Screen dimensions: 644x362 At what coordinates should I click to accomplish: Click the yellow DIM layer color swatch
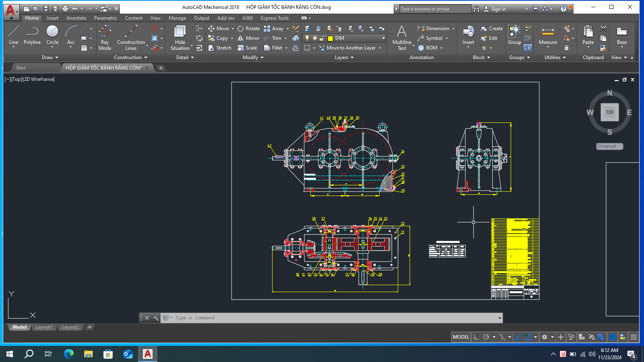(x=330, y=38)
